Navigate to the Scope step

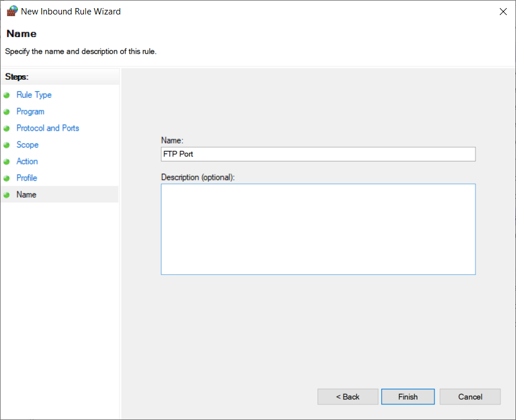pyautogui.click(x=27, y=145)
